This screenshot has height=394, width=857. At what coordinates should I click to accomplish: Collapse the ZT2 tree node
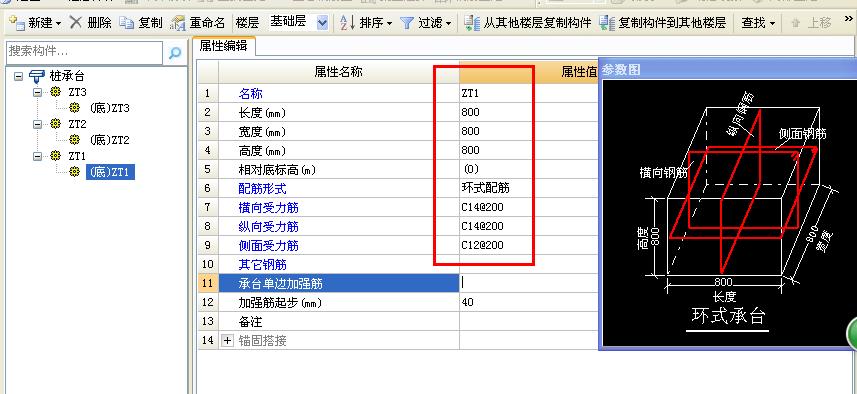tap(37, 124)
